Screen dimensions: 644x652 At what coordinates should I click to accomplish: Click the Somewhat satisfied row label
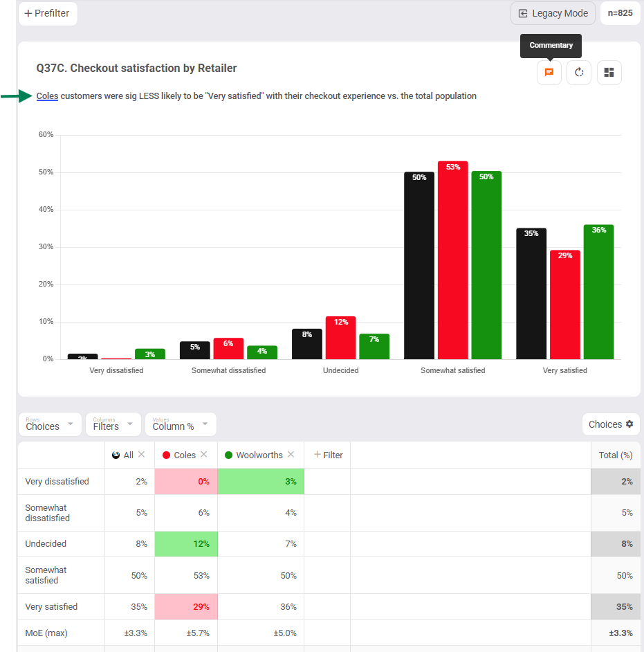tap(46, 575)
